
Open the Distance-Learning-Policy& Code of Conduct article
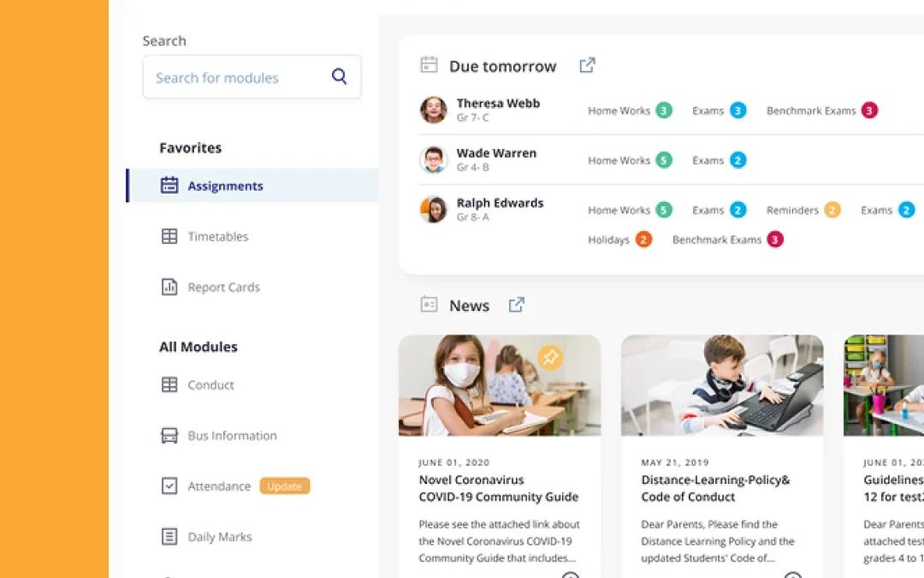coord(715,488)
